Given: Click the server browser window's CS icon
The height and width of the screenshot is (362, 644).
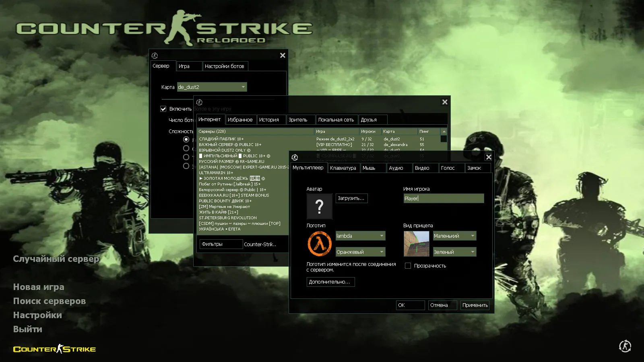Looking at the screenshot, I should [200, 102].
